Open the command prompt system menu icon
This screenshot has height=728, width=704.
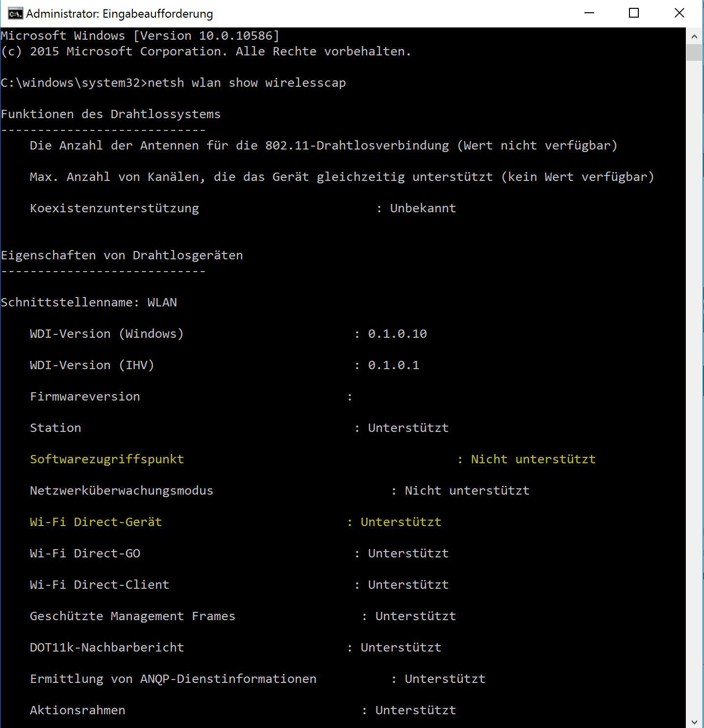click(x=15, y=13)
